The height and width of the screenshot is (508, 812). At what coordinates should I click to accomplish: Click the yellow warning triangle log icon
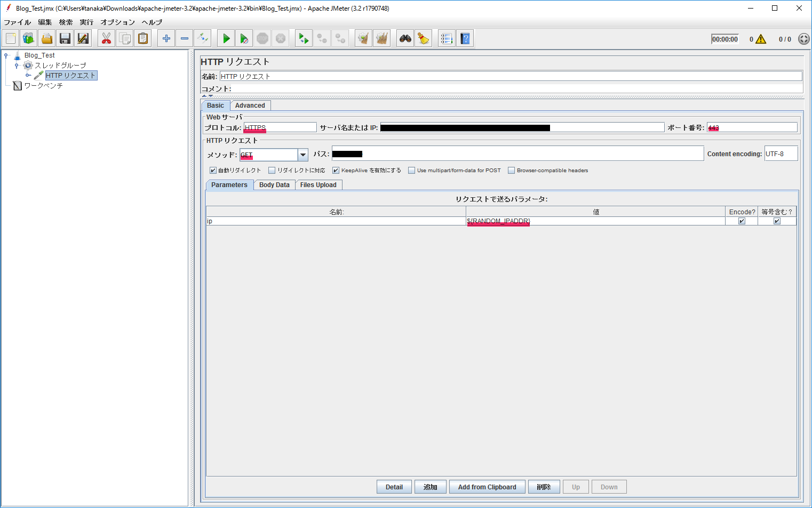point(761,39)
